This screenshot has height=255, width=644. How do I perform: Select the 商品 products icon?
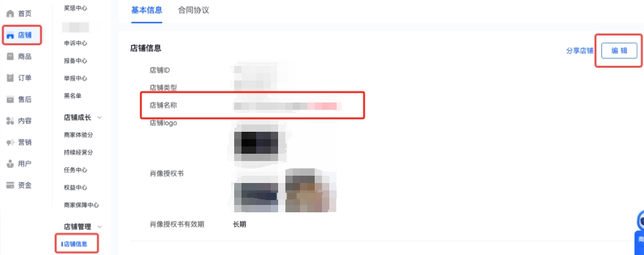(10, 57)
